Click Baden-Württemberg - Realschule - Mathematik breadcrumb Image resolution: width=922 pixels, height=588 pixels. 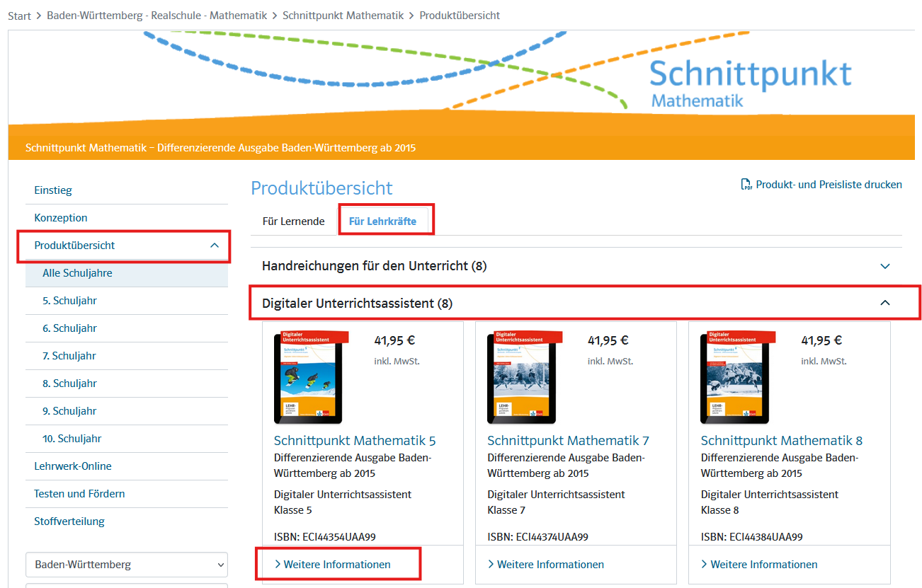click(157, 16)
